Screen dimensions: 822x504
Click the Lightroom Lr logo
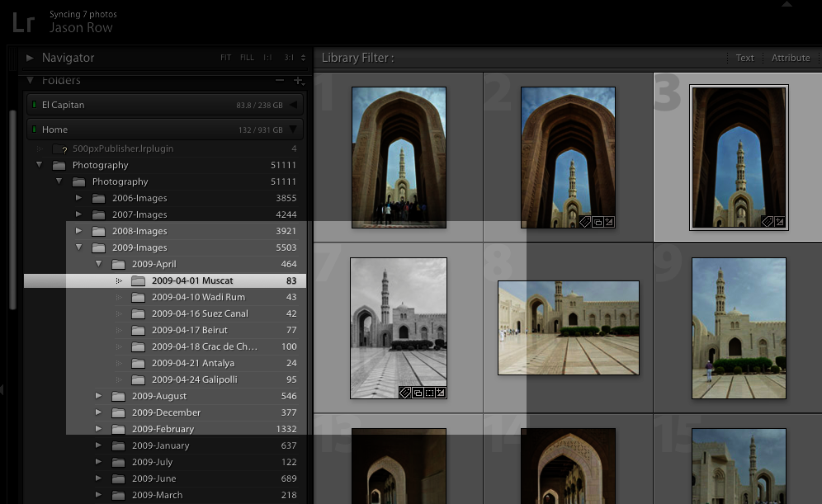pos(24,22)
